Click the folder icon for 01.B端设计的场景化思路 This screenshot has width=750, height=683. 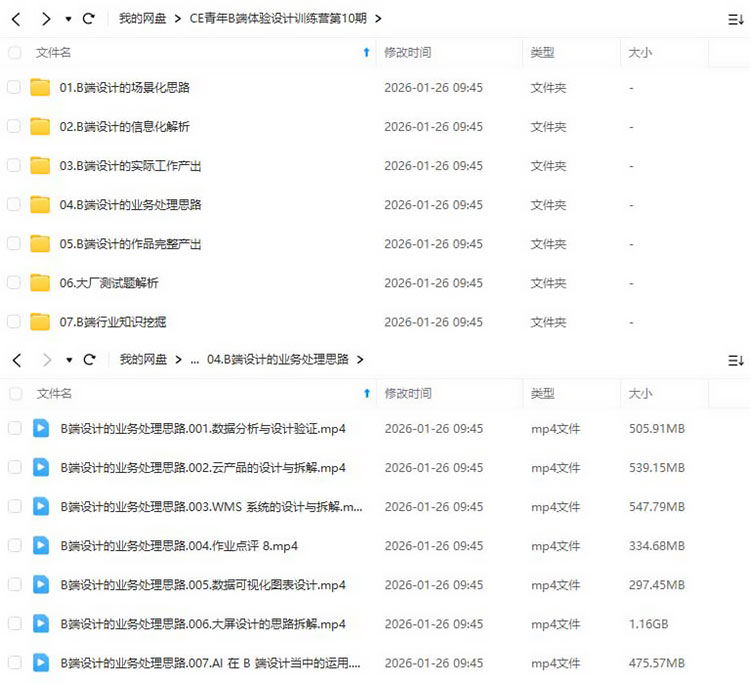[40, 88]
